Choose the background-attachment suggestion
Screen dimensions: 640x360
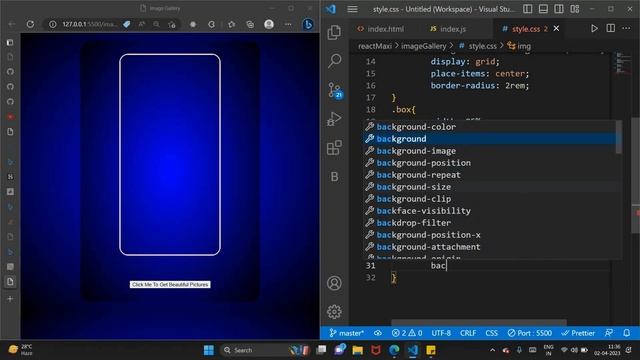[490, 247]
